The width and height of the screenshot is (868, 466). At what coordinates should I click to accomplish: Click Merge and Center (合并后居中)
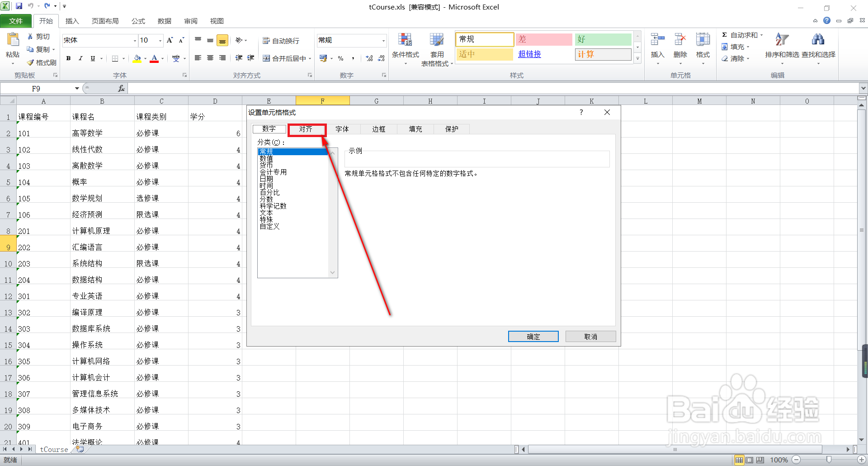[x=287, y=58]
